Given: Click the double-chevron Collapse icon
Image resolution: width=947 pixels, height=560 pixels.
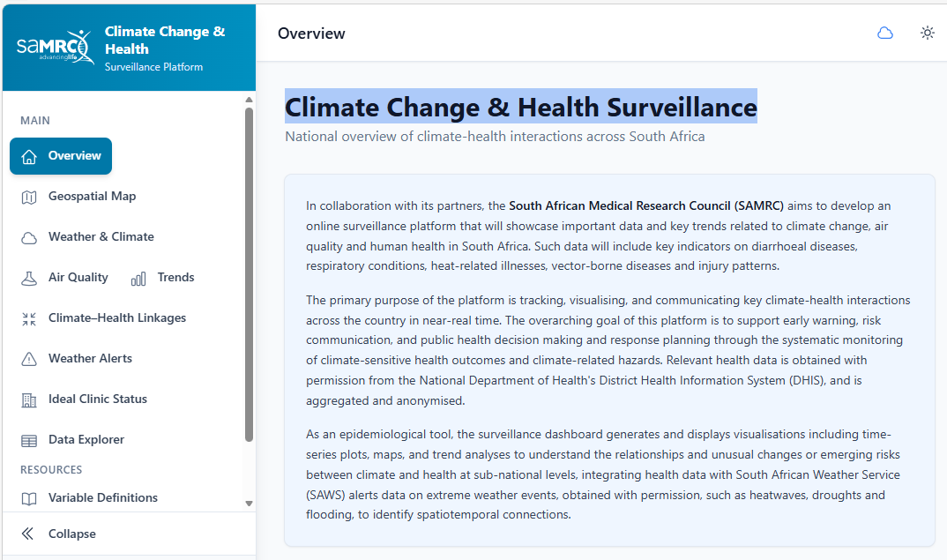Looking at the screenshot, I should click(x=27, y=534).
